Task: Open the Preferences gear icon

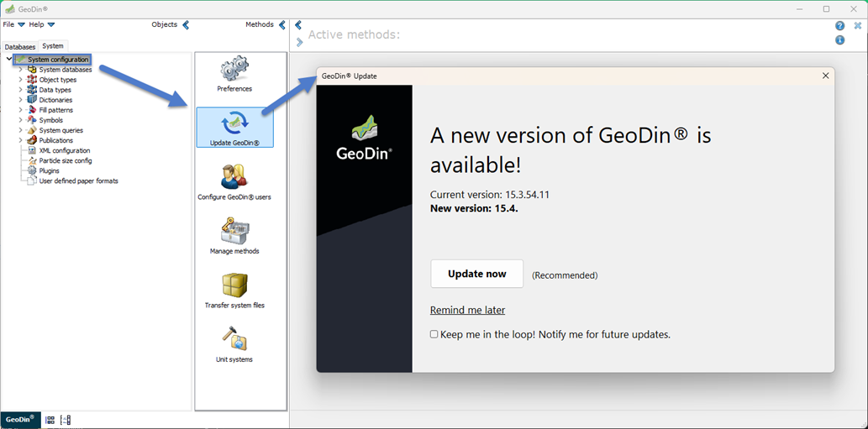Action: pyautogui.click(x=234, y=71)
